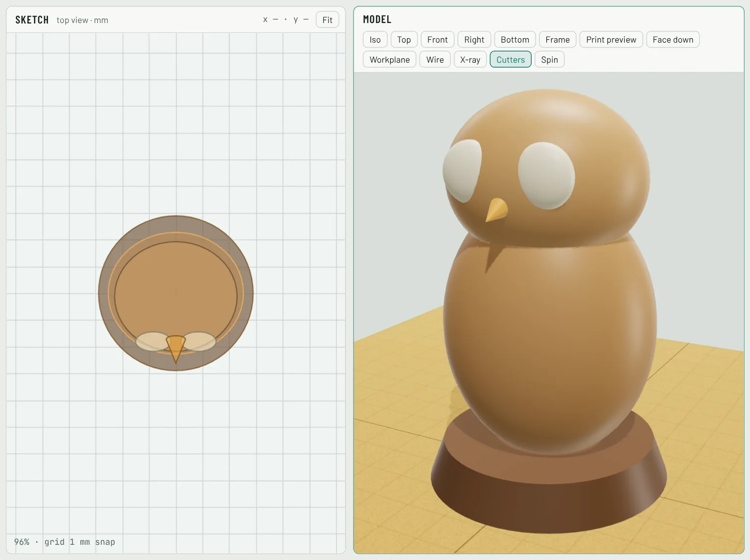Open Print preview
Image resolution: width=750 pixels, height=560 pixels.
pos(611,40)
